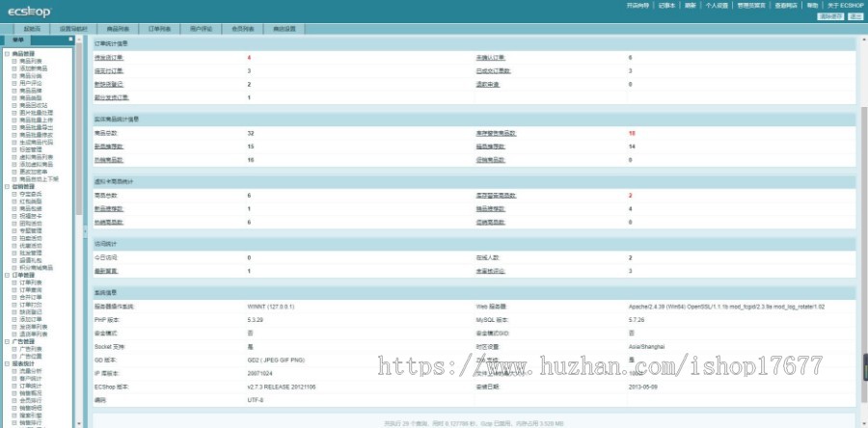Open the 商品列表 tab in navigation bar
Image resolution: width=868 pixels, height=428 pixels.
pos(118,29)
